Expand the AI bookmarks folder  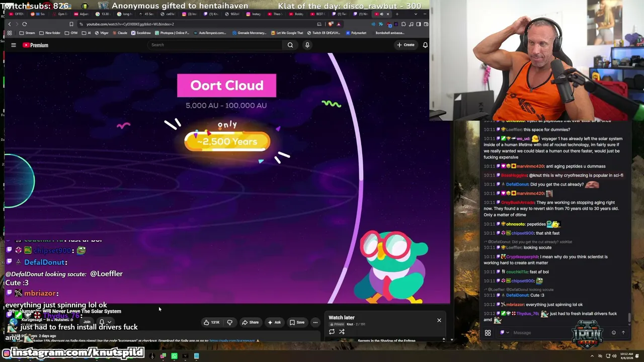pyautogui.click(x=87, y=33)
